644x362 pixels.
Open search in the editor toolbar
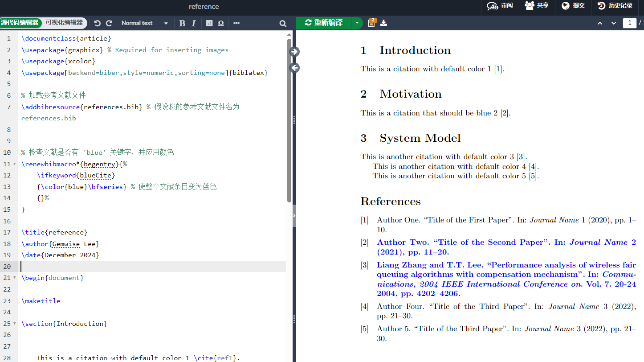click(283, 23)
